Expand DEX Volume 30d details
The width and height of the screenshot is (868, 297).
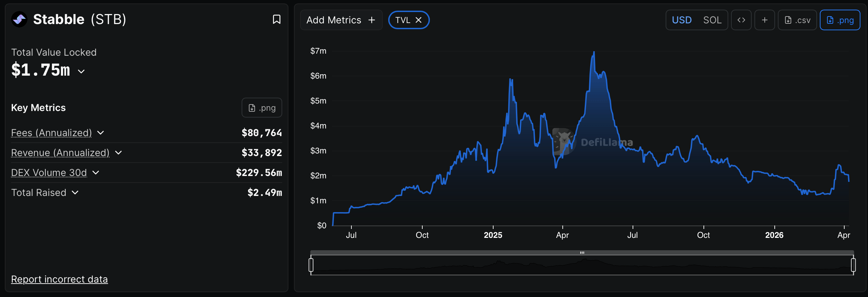tap(96, 173)
